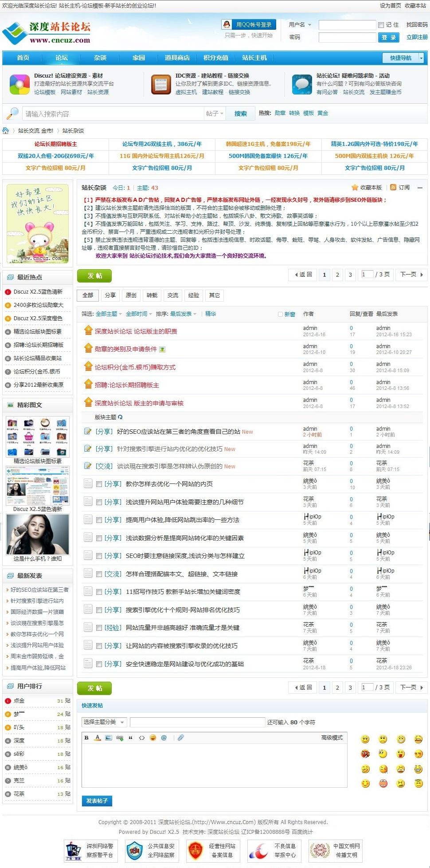Select the 经验 thread category tab
The image size is (430, 868).
point(194,295)
